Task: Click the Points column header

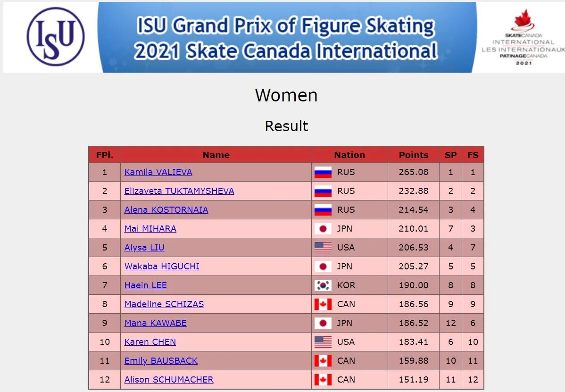Action: coord(414,155)
